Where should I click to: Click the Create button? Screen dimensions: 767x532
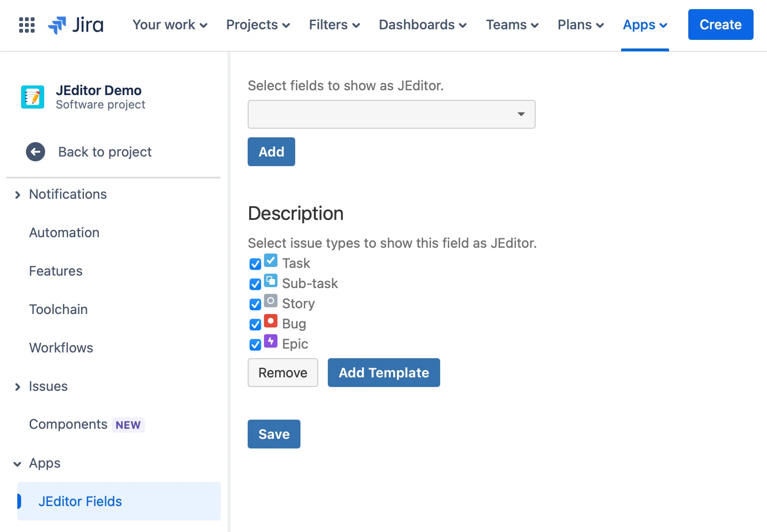(721, 24)
